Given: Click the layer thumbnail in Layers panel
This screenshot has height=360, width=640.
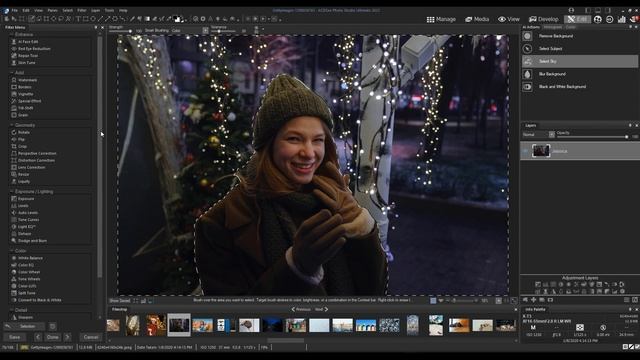Looking at the screenshot, I should click(541, 151).
